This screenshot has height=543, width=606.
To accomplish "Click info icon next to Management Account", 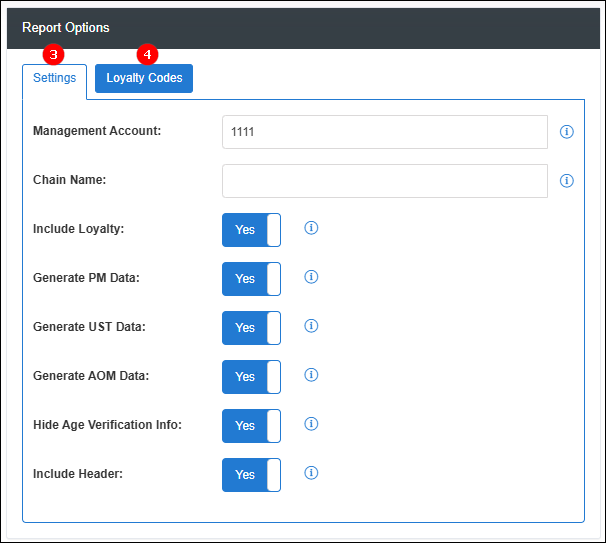I will click(567, 132).
